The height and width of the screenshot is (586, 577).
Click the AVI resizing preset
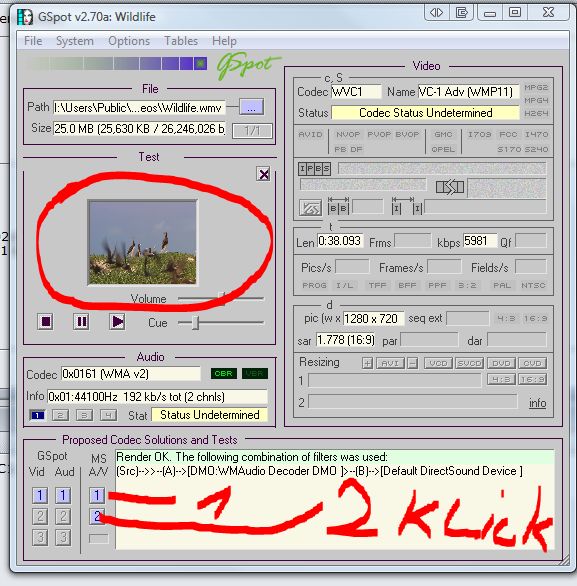(390, 363)
